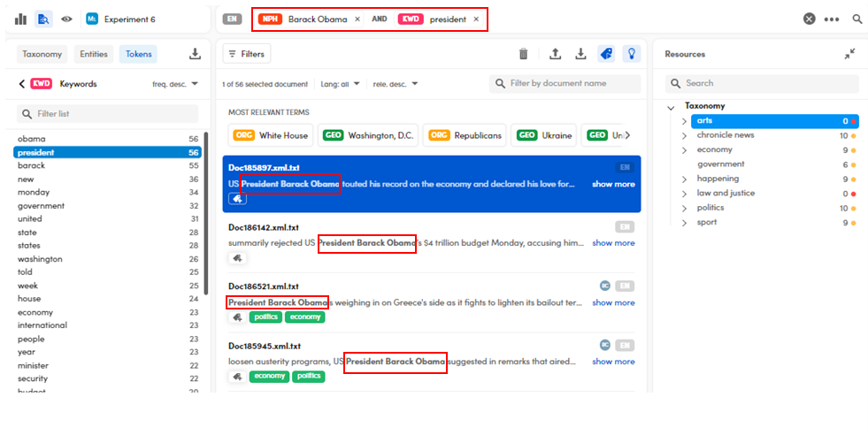Image resolution: width=868 pixels, height=435 pixels.
Task: Expand the happening category
Action: click(x=684, y=179)
